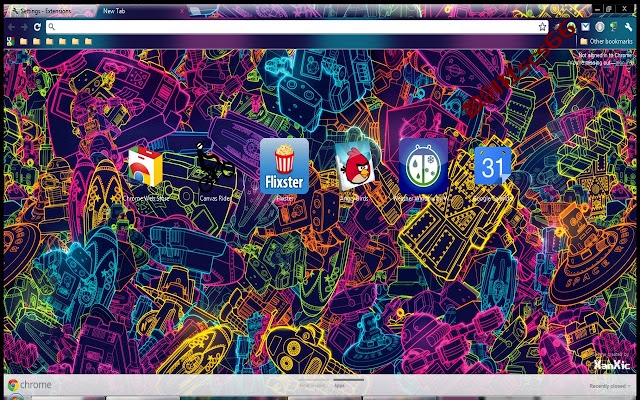Switch to the Most visited section
The image size is (640, 400).
(x=312, y=385)
